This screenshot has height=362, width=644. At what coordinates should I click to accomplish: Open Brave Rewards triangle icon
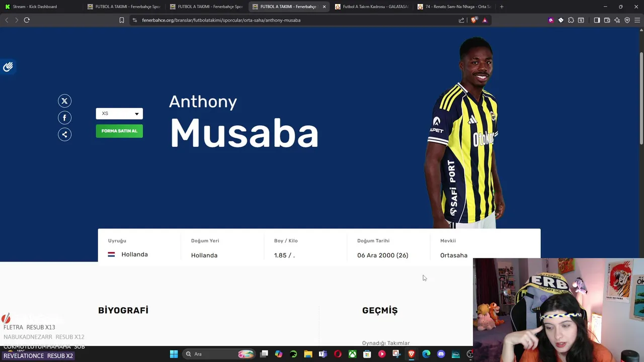coord(485,20)
